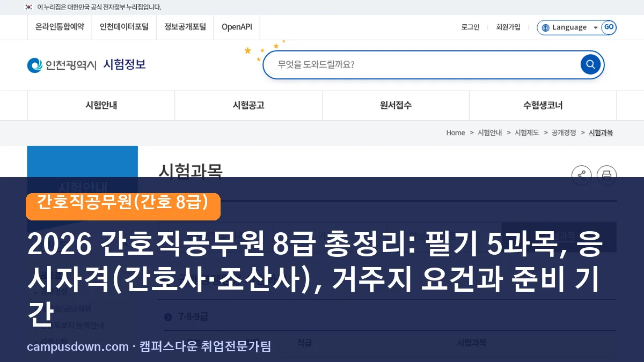This screenshot has width=644, height=362.
Task: Click the printer icon button
Action: pos(606,175)
